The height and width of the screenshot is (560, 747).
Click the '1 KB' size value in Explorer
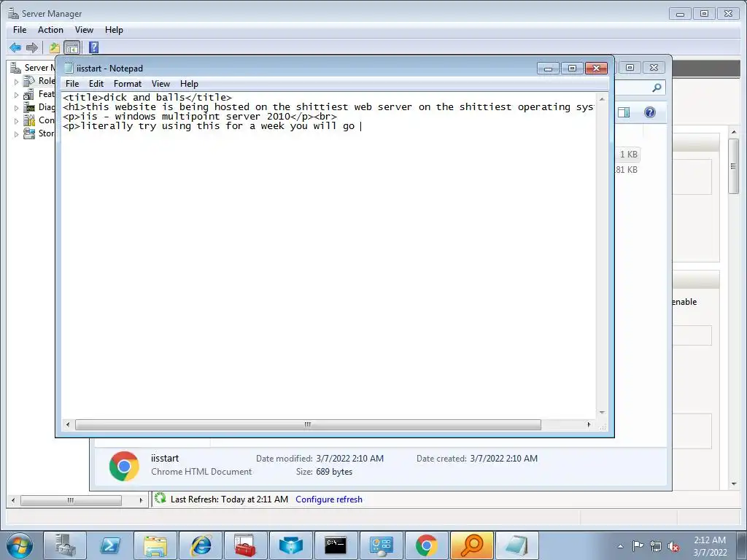tap(628, 155)
